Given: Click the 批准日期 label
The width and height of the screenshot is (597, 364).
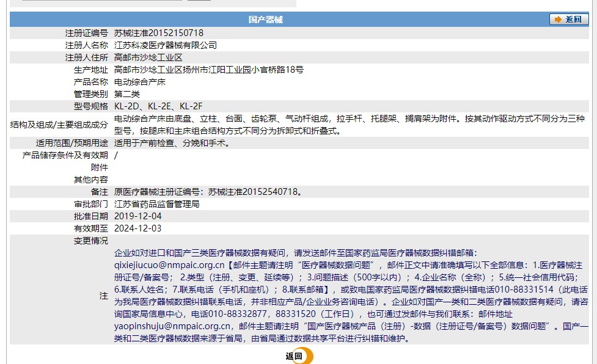Looking at the screenshot, I should [91, 216].
